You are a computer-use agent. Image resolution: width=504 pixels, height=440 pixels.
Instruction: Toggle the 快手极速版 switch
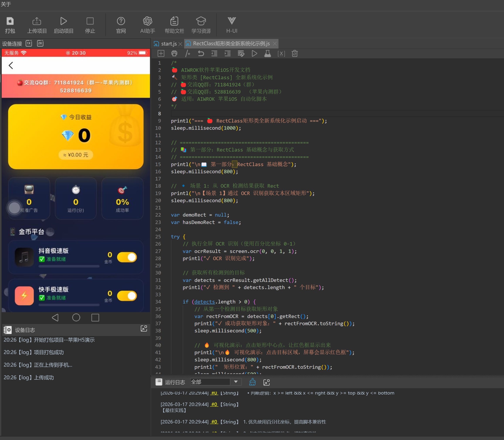[x=127, y=296]
